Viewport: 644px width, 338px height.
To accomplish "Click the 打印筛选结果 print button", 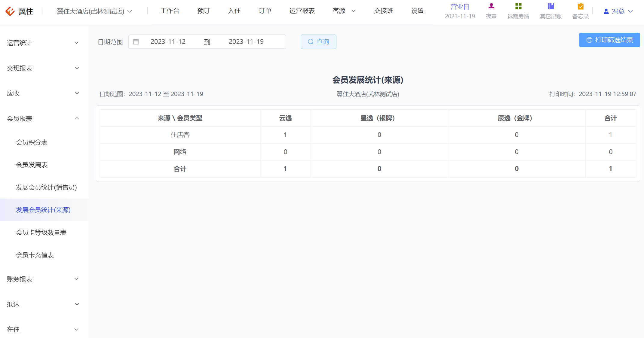I will (x=609, y=40).
